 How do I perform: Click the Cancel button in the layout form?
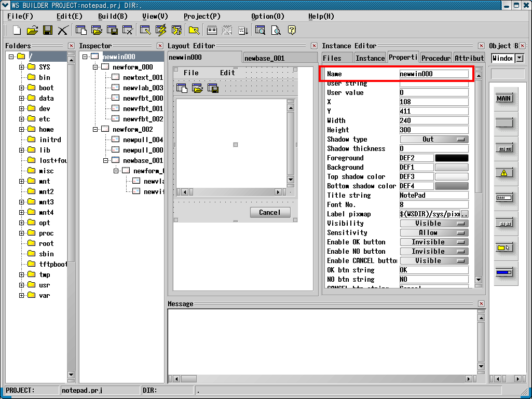pyautogui.click(x=270, y=212)
